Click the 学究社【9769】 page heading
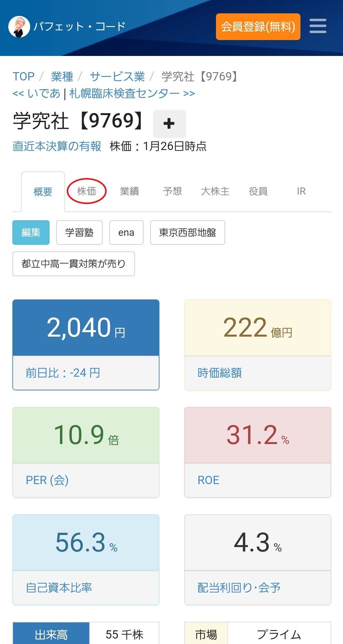Image resolution: width=343 pixels, height=644 pixels. pyautogui.click(x=79, y=121)
